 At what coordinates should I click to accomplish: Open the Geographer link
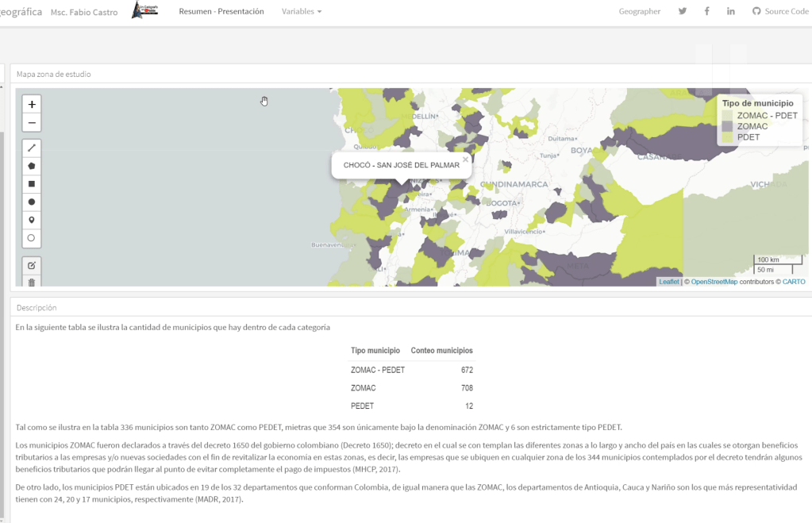(x=640, y=12)
